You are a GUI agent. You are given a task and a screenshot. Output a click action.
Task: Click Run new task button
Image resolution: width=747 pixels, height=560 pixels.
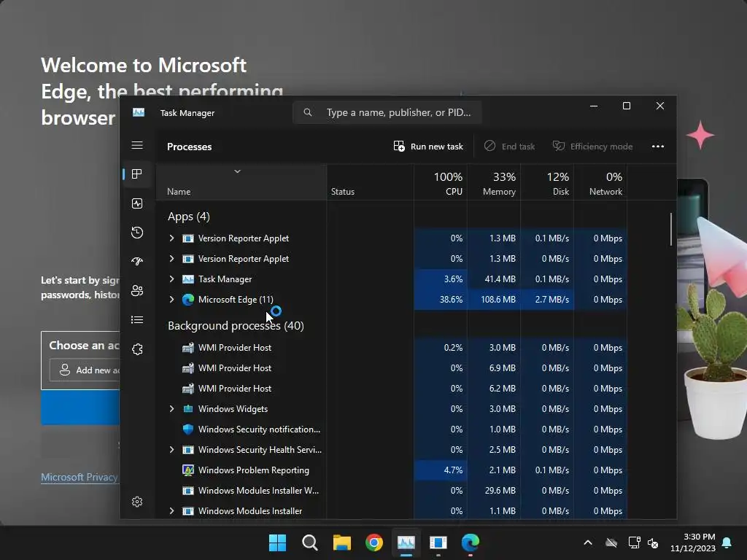[x=428, y=146]
